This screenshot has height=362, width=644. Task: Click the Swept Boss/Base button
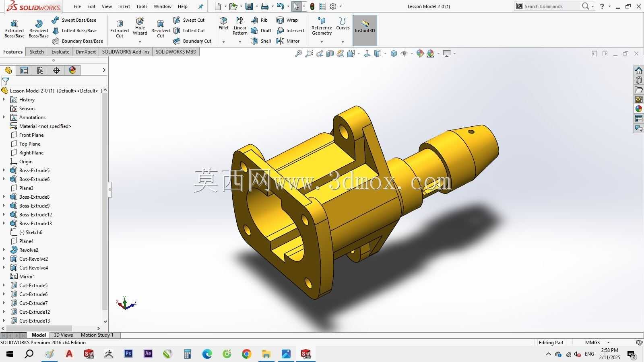[x=74, y=20]
